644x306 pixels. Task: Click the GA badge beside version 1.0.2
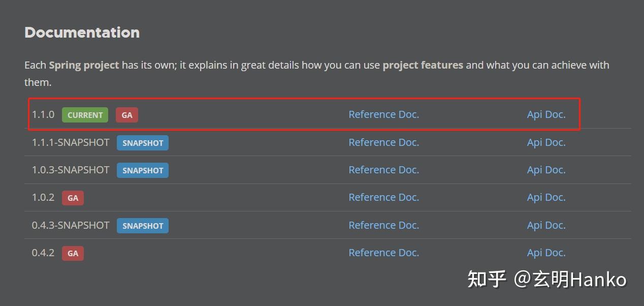[73, 198]
